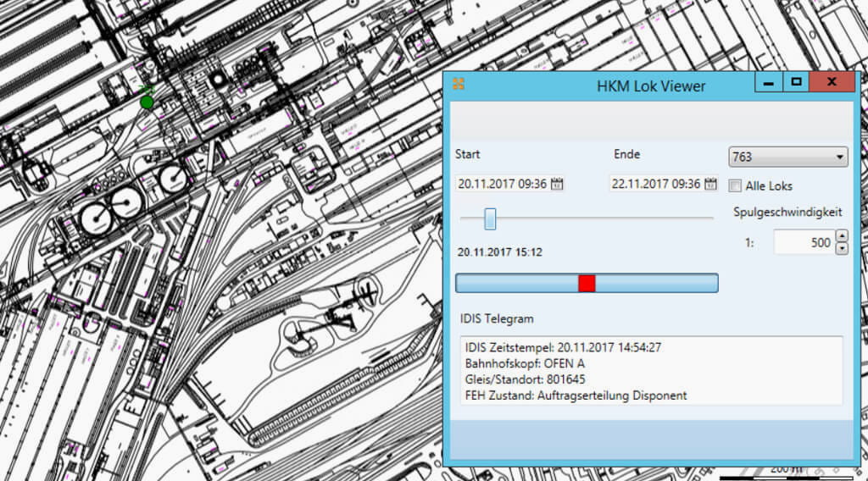Select the green locomotive marker on map
Image resolution: width=868 pixels, height=481 pixels.
pyautogui.click(x=147, y=102)
